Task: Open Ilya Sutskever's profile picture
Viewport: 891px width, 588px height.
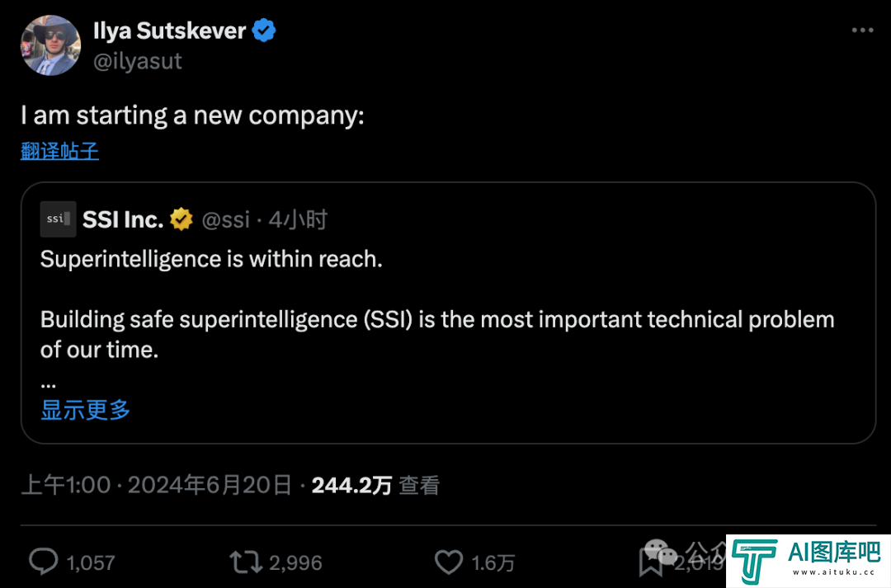Action: tap(50, 45)
